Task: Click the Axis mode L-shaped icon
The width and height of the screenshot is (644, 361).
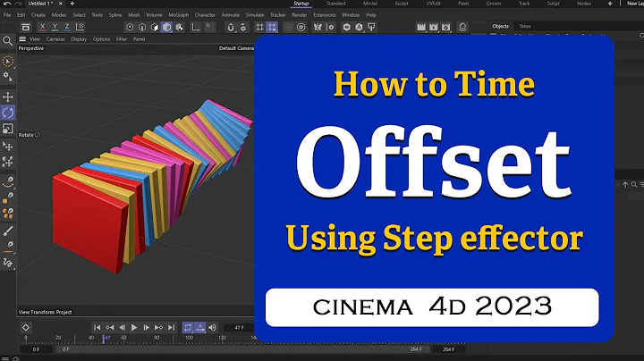Action: point(196,27)
